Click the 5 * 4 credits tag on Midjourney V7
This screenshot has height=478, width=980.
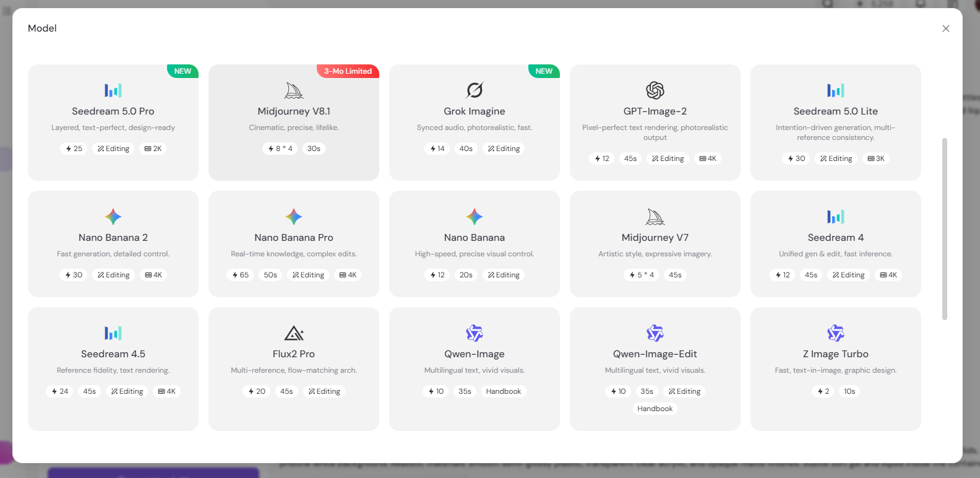tap(641, 275)
